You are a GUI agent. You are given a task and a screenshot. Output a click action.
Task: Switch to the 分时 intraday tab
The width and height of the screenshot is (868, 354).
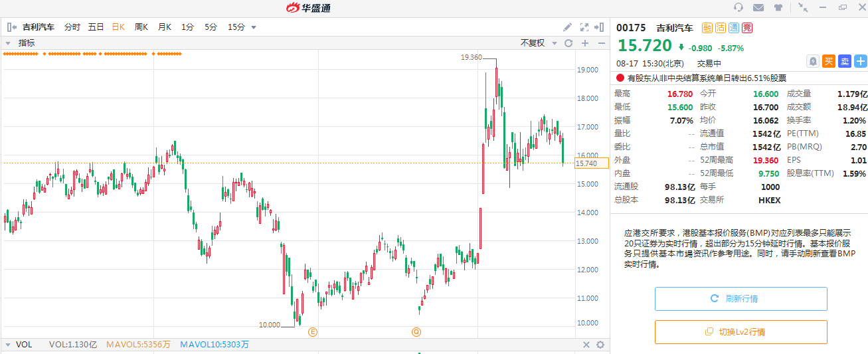click(x=72, y=27)
